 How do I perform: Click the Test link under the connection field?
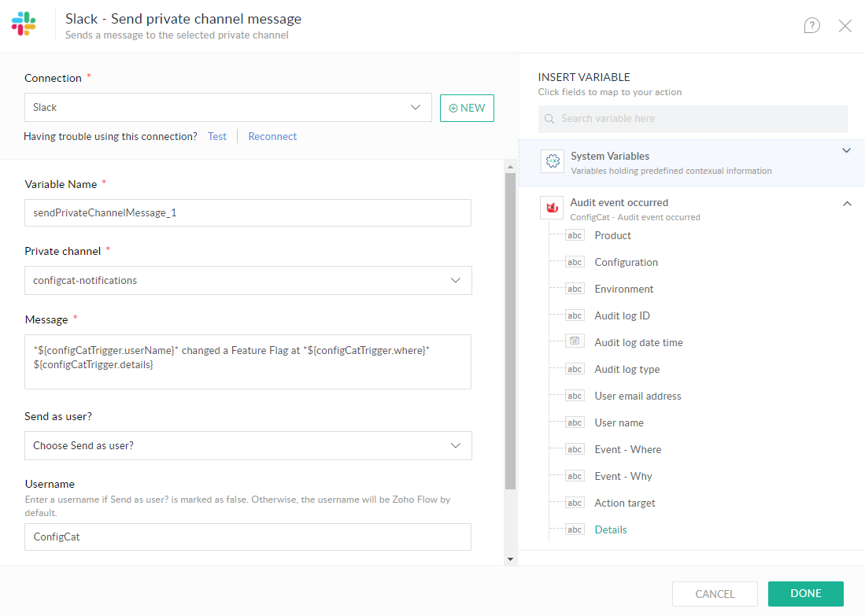tap(216, 136)
